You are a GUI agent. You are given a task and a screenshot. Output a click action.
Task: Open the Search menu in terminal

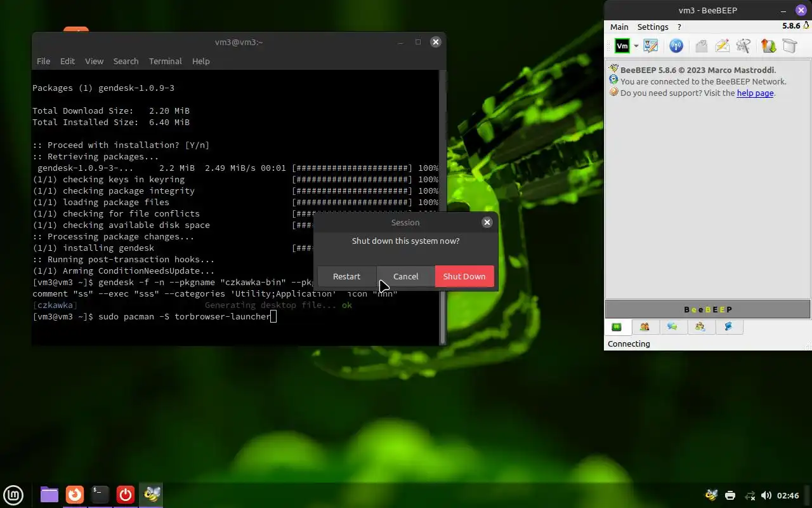tap(126, 61)
